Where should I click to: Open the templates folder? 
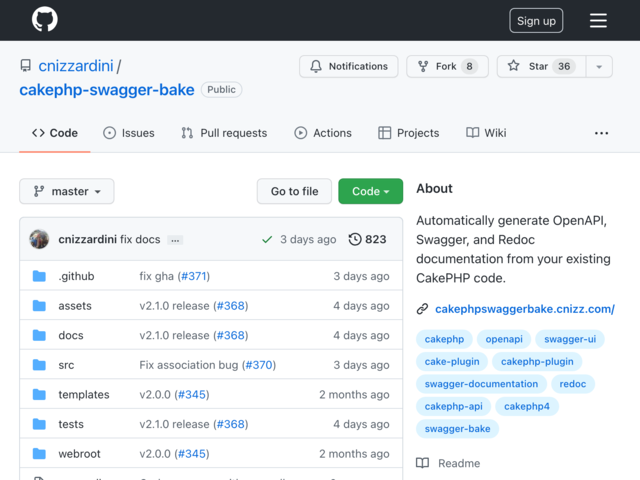point(84,395)
